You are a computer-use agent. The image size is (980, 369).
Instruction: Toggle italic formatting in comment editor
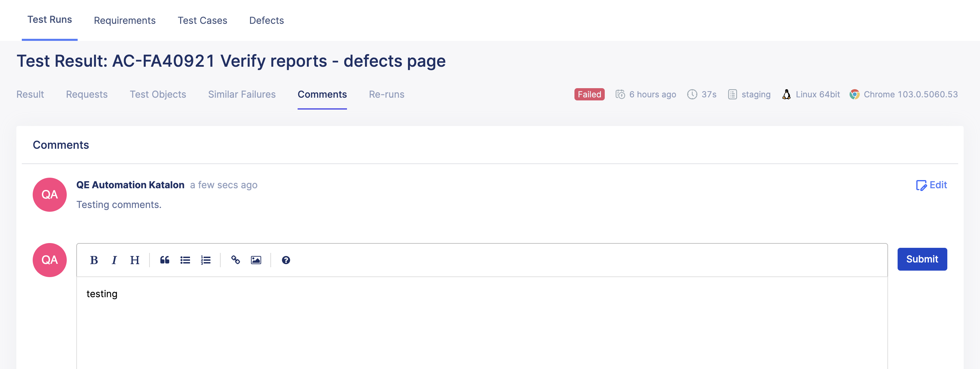point(114,260)
